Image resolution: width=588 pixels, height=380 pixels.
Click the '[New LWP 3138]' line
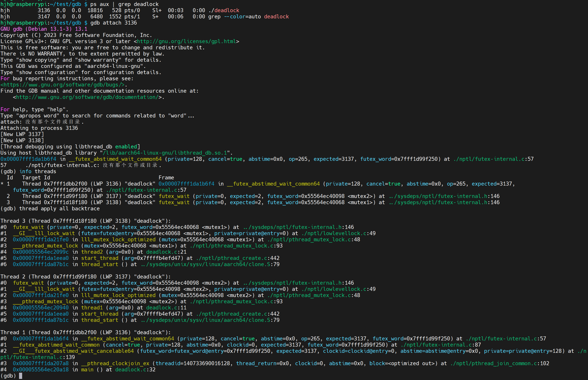22,140
